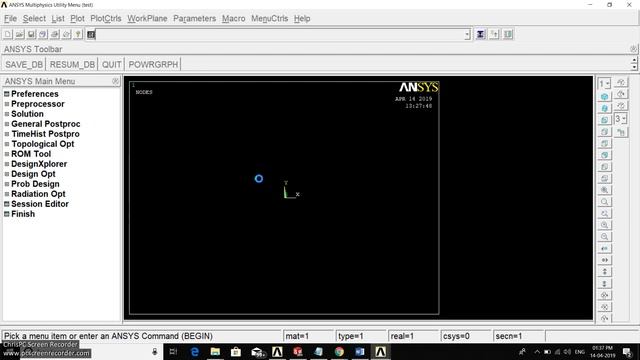Expand the Solution menu branch

[x=7, y=114]
